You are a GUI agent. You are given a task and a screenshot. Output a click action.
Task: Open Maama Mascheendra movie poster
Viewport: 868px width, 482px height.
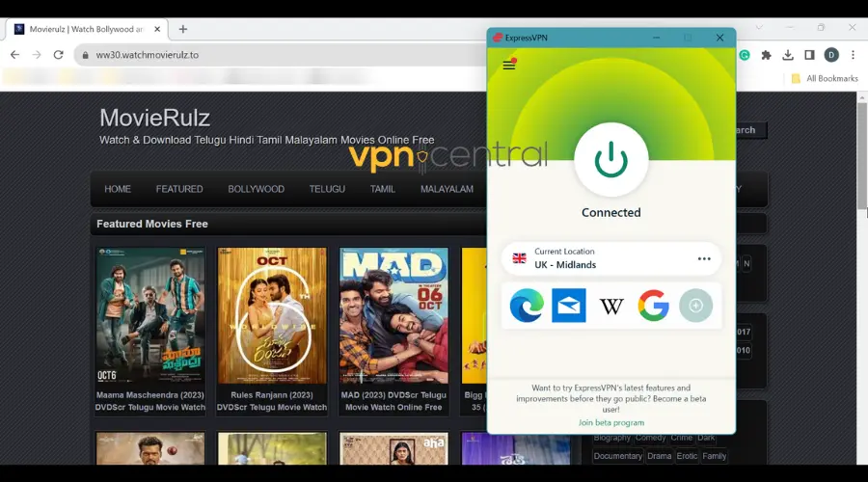tap(150, 315)
